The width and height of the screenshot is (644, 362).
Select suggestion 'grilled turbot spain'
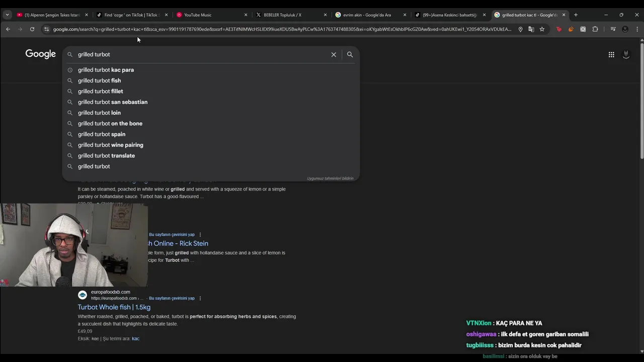point(211,134)
